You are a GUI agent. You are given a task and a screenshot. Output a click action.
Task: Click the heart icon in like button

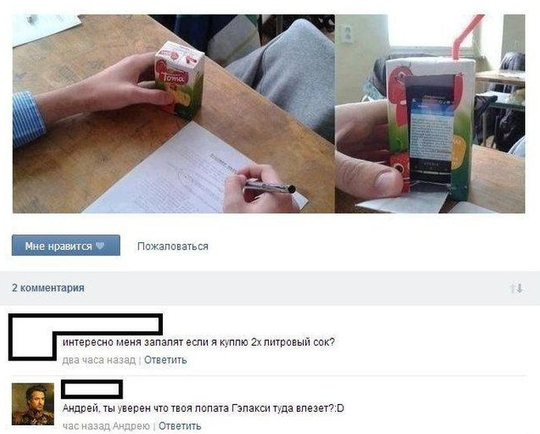[x=100, y=246]
